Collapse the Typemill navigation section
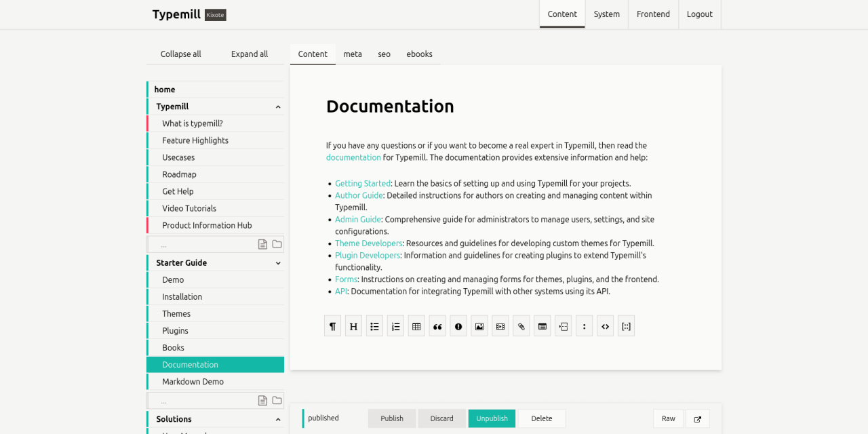Screen dimensions: 868x434 pyautogui.click(x=278, y=107)
